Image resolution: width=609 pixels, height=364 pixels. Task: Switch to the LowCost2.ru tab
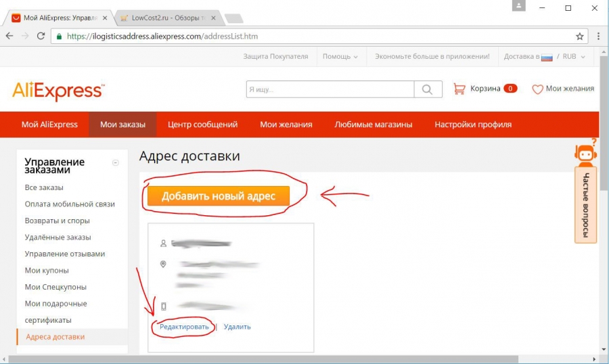168,18
